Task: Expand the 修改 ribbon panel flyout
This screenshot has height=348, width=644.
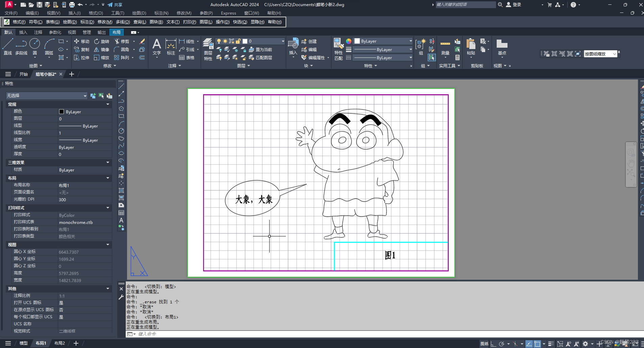Action: coord(110,66)
